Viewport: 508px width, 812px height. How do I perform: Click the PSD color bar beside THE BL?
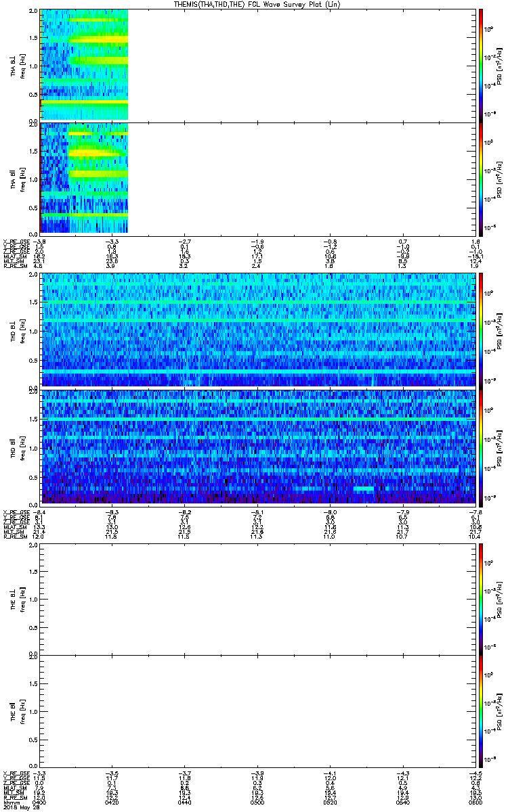482,600
